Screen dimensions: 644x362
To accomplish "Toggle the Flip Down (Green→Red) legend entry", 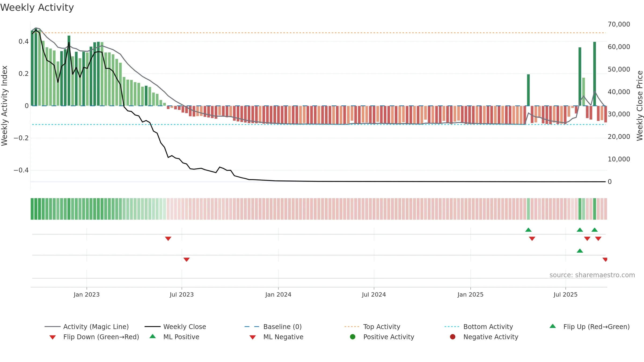I will tap(94, 337).
